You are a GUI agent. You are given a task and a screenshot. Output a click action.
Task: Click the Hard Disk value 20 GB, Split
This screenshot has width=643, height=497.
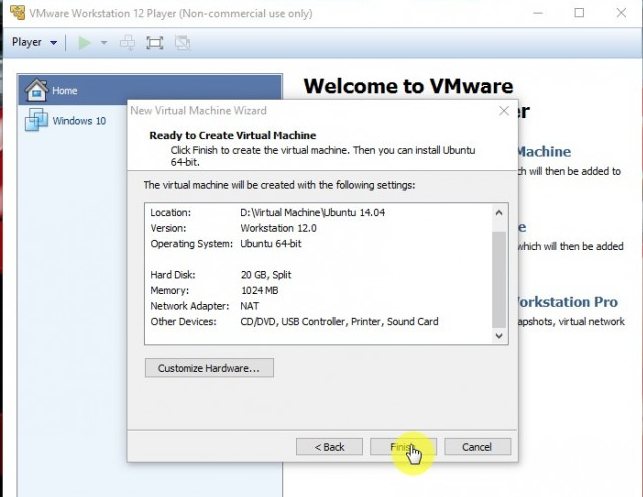pyautogui.click(x=266, y=275)
